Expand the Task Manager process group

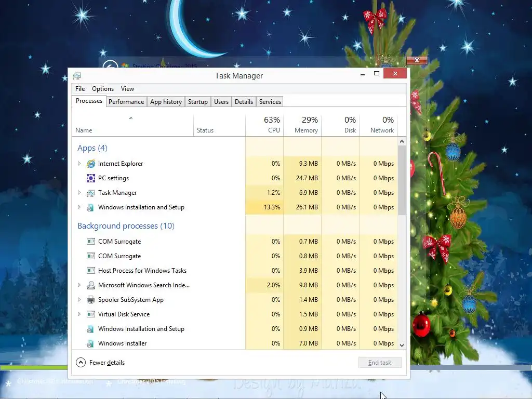point(79,193)
